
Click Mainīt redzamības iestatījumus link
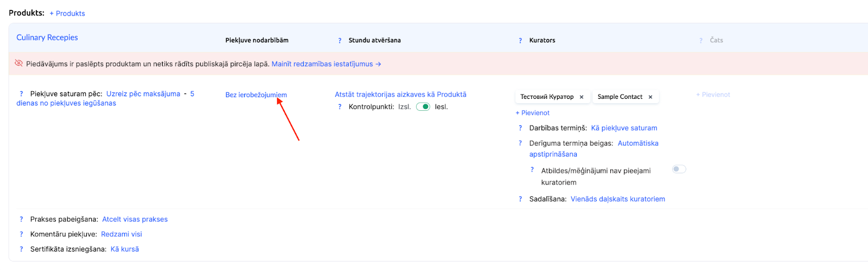[326, 64]
